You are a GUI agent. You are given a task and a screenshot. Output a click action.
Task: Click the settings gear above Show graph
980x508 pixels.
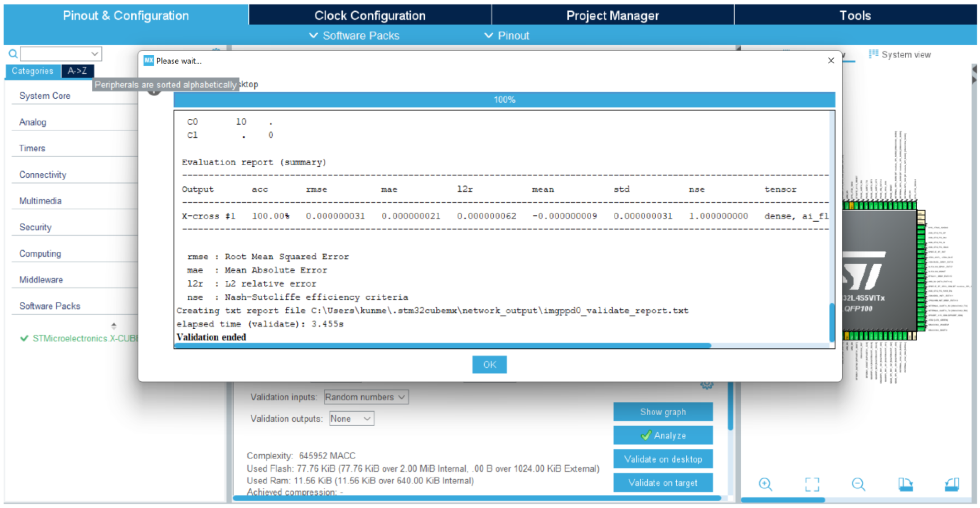pyautogui.click(x=706, y=385)
